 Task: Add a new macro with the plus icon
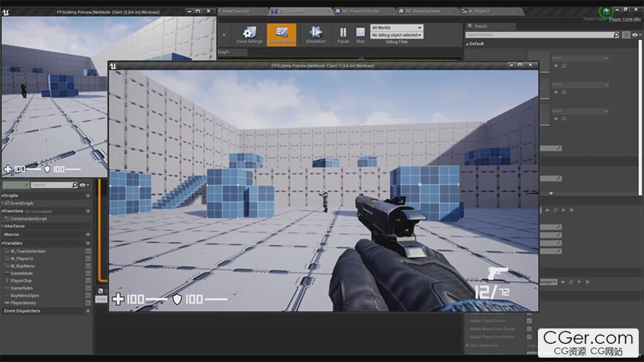coord(88,234)
